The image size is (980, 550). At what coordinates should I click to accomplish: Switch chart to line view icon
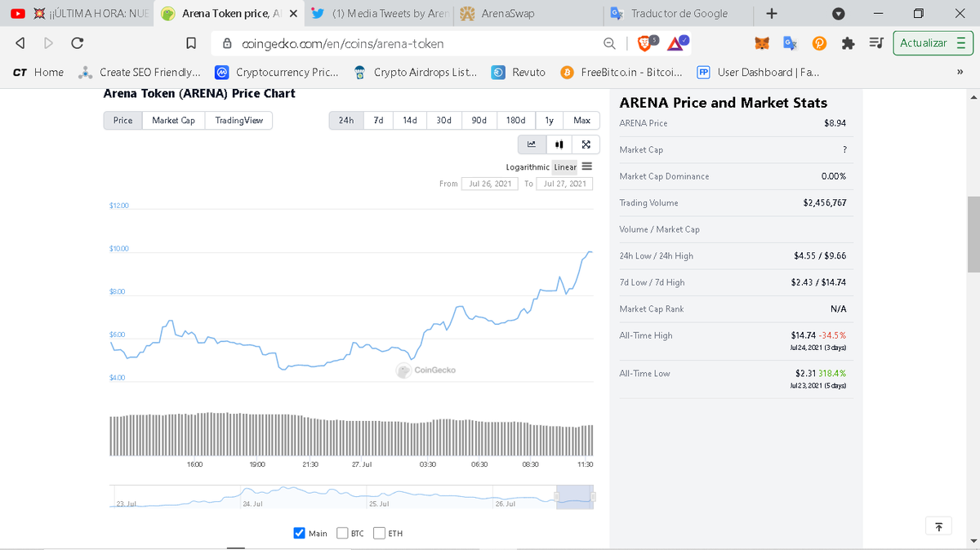532,144
